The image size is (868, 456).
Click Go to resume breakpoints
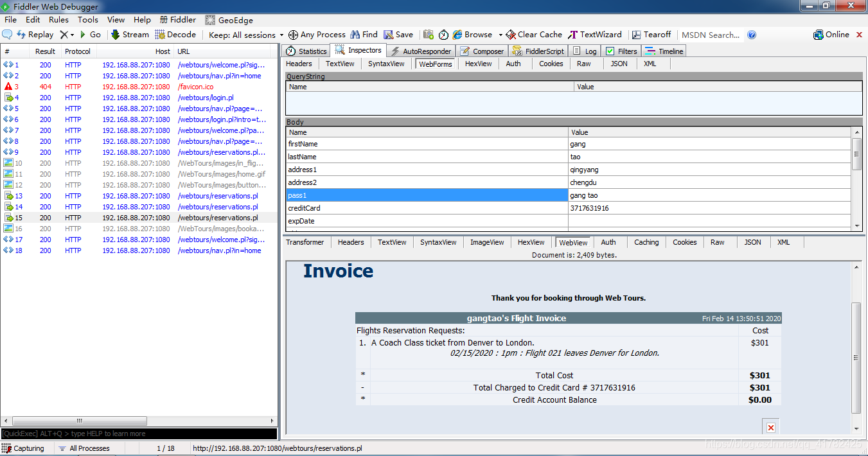pyautogui.click(x=90, y=35)
